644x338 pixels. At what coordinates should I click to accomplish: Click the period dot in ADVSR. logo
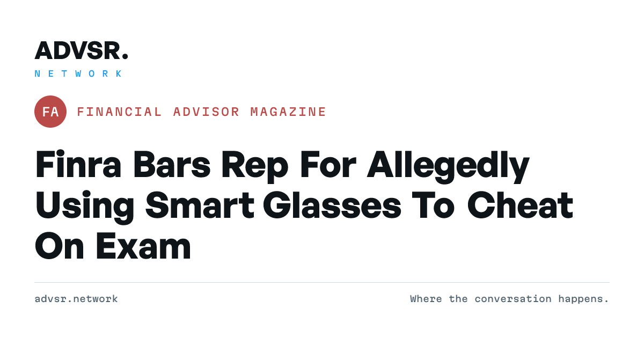[x=125, y=57]
